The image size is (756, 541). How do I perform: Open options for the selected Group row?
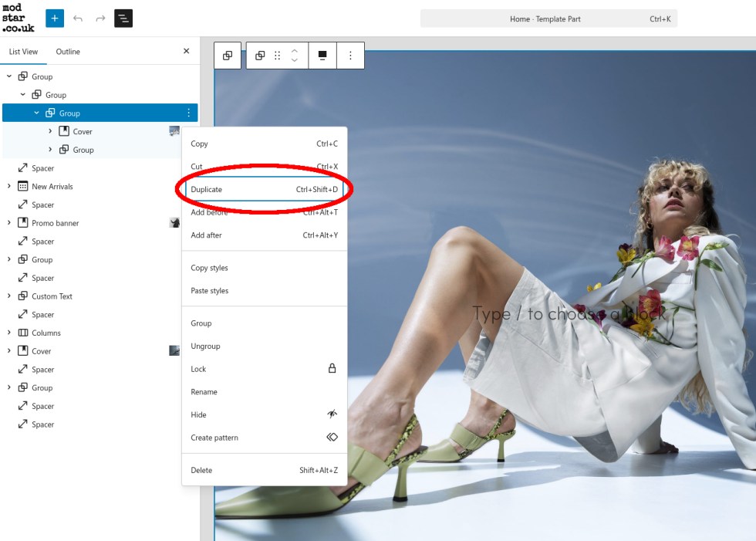tap(188, 113)
